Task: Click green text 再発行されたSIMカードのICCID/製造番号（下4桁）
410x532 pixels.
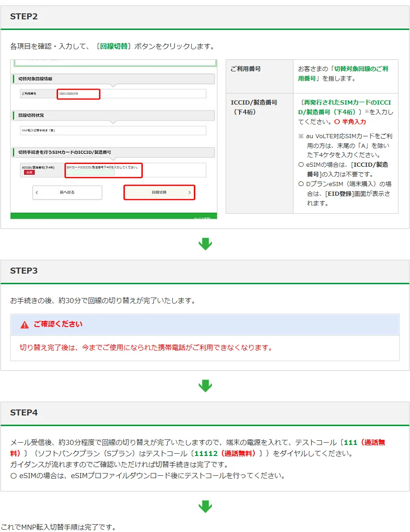Action: click(345, 107)
